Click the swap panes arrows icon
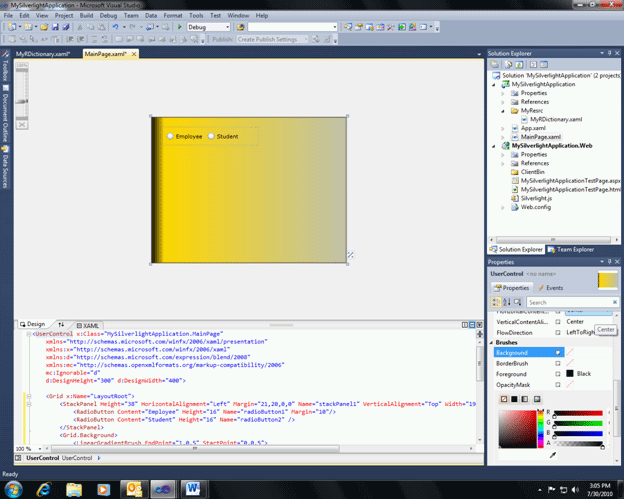624x499 pixels. 61,325
